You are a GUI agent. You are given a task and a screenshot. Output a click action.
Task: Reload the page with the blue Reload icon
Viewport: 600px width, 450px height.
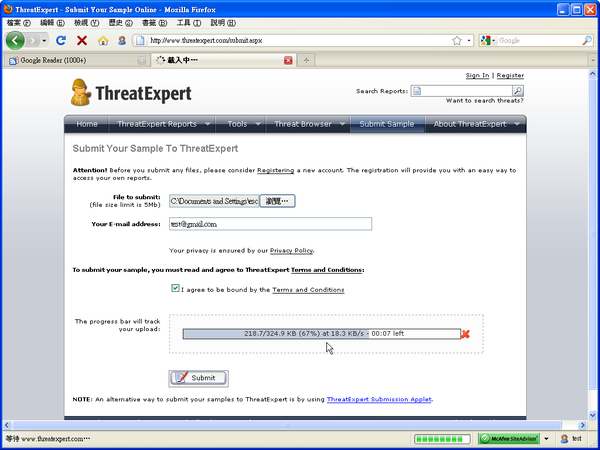pyautogui.click(x=61, y=40)
